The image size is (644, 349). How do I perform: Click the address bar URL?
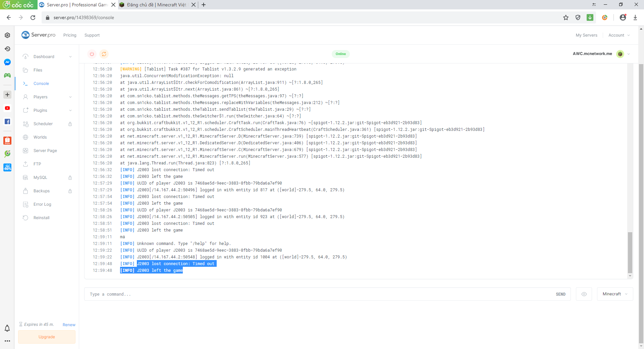point(84,17)
